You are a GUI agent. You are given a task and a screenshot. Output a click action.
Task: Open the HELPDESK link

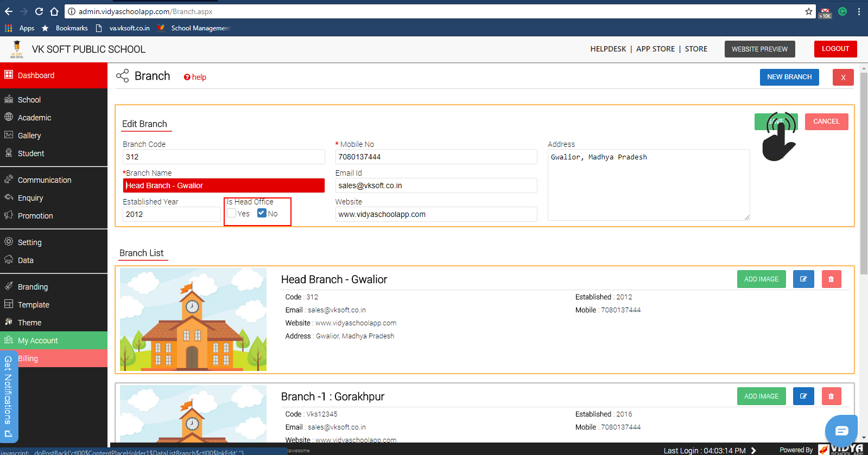coord(608,49)
